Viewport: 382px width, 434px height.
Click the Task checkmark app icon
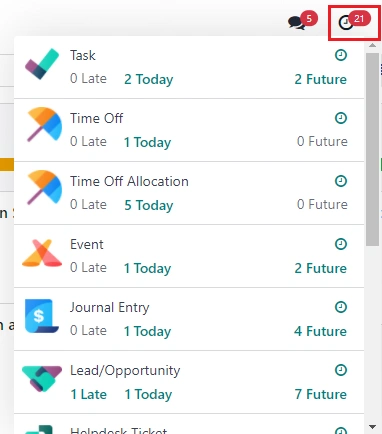click(x=42, y=64)
